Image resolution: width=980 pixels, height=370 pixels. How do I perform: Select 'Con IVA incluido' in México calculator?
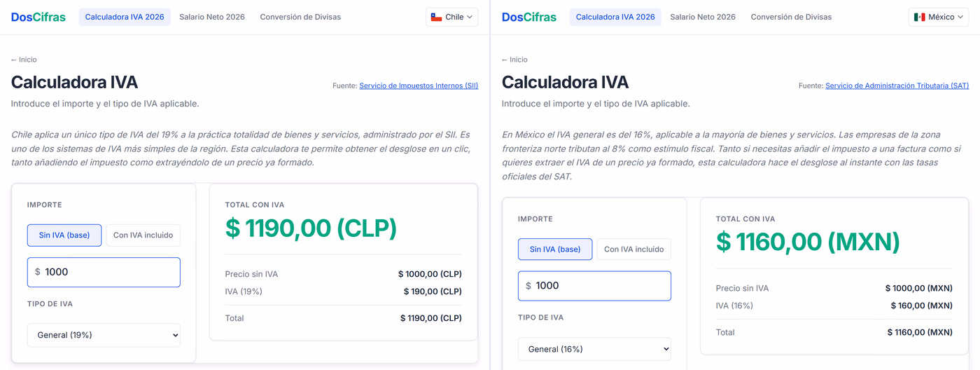(x=633, y=249)
